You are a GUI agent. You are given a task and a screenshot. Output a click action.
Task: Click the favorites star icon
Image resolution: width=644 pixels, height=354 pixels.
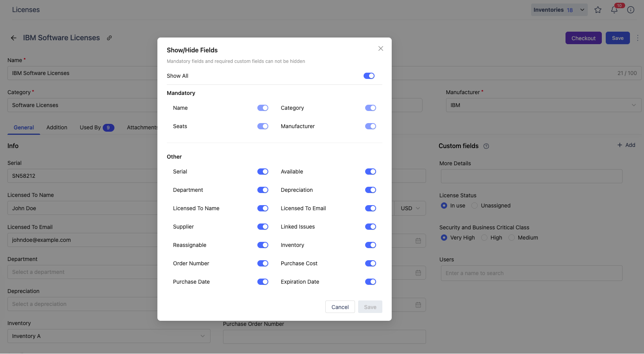point(598,10)
